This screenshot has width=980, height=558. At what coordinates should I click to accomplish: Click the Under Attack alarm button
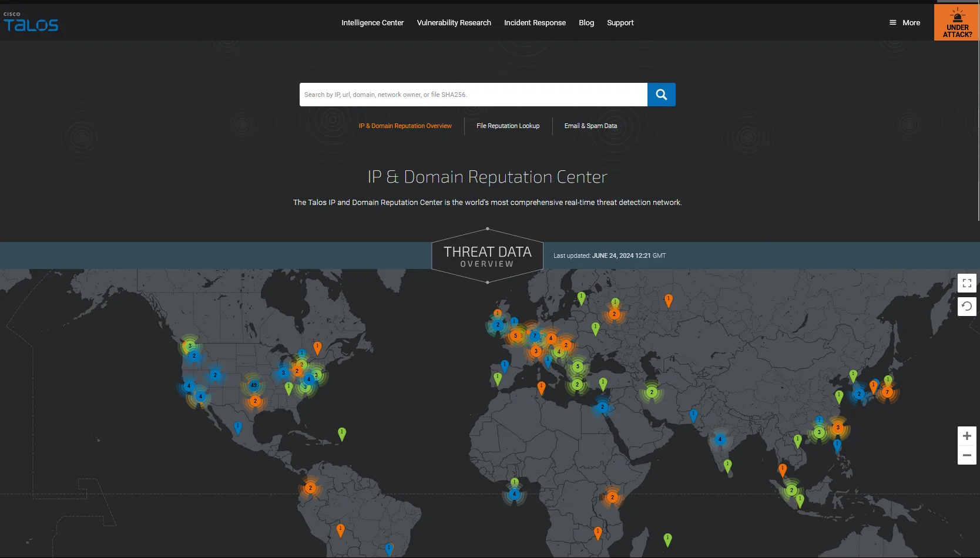957,23
